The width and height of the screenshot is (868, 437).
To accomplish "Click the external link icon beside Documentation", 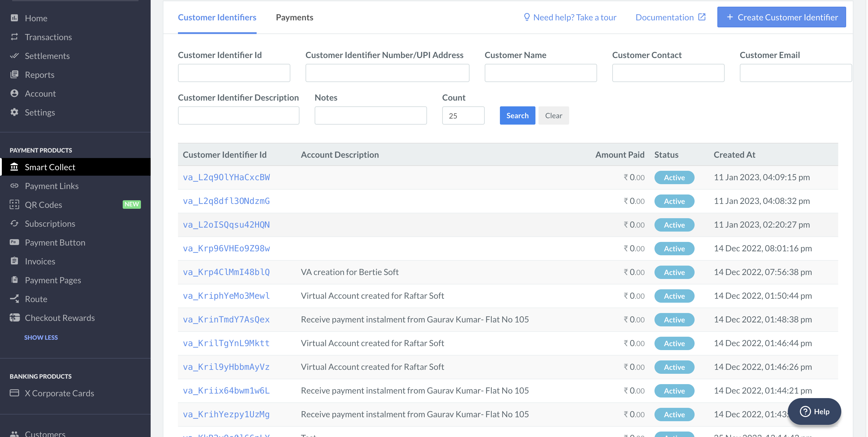I will coord(702,17).
